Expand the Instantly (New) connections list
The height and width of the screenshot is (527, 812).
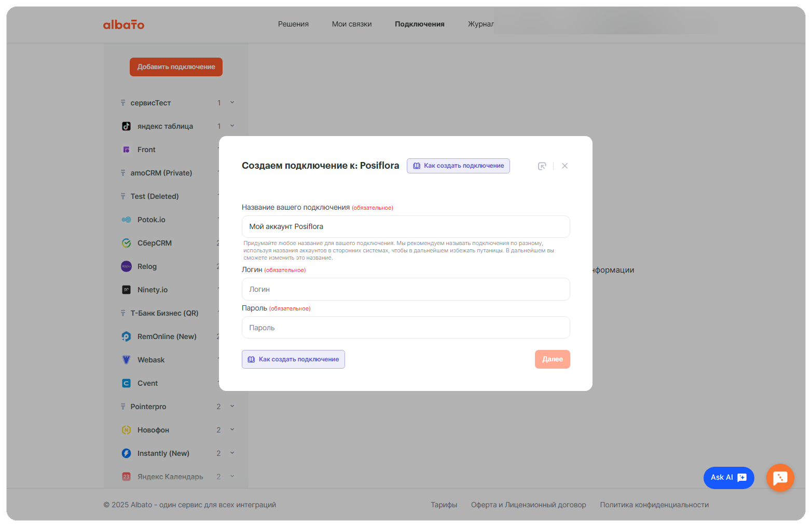[x=232, y=453]
